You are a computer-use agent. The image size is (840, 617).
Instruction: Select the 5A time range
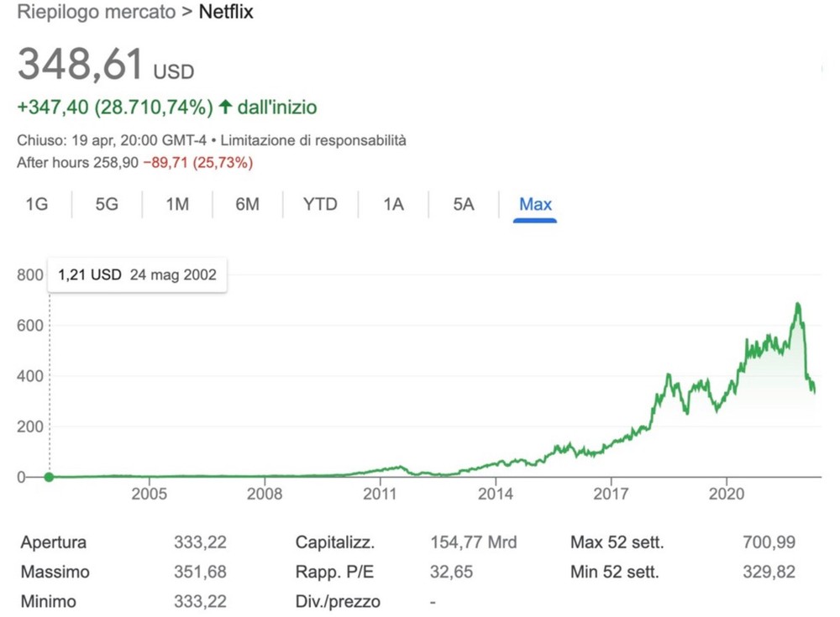(x=464, y=204)
